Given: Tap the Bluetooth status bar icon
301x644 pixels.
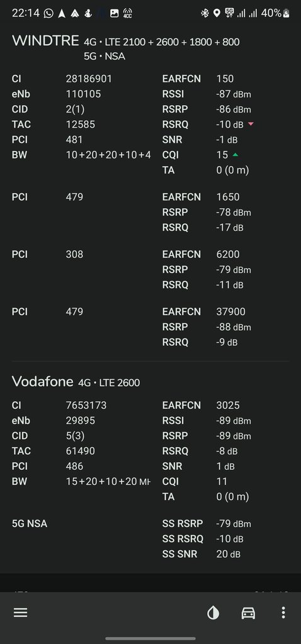Looking at the screenshot, I should tap(205, 13).
